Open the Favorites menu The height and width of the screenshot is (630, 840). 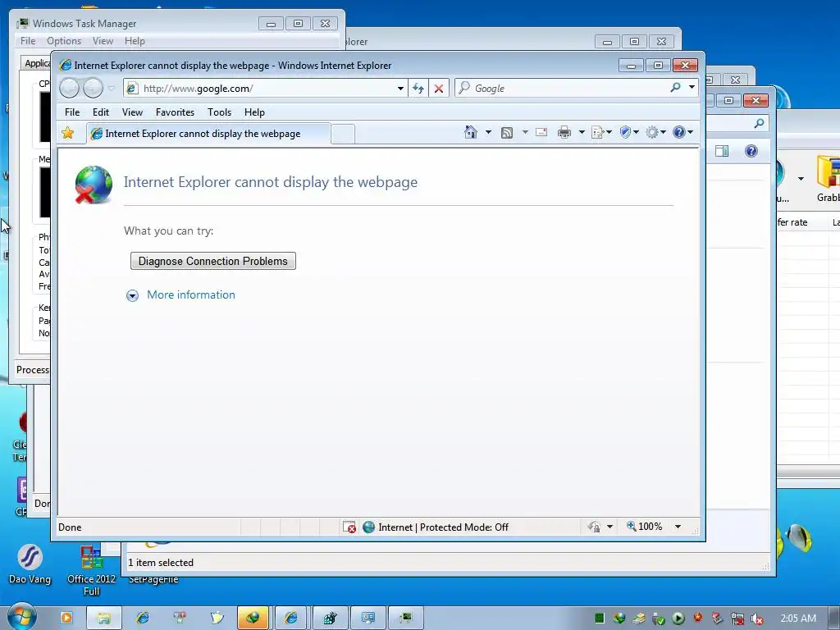click(176, 112)
